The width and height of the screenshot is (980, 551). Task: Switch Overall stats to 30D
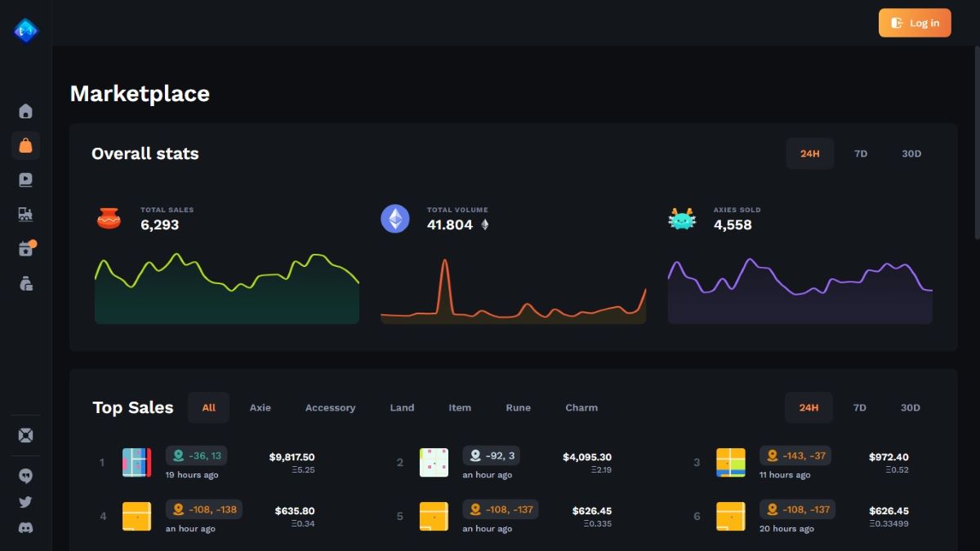[911, 153]
